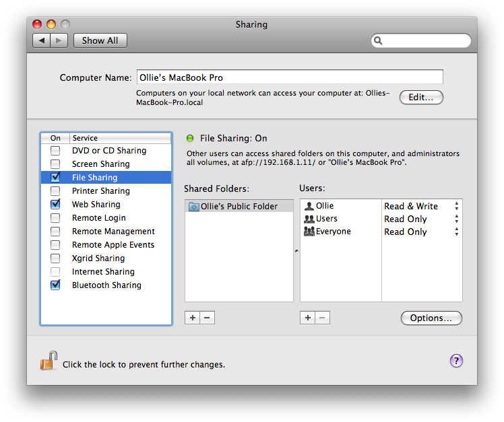
Task: Enable Screen Sharing checkbox
Action: 55,164
